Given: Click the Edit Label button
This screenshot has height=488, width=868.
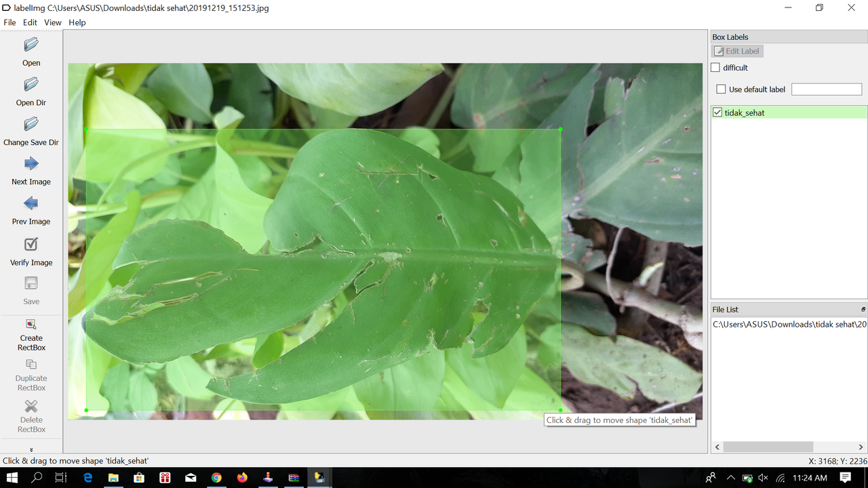Looking at the screenshot, I should tap(737, 51).
